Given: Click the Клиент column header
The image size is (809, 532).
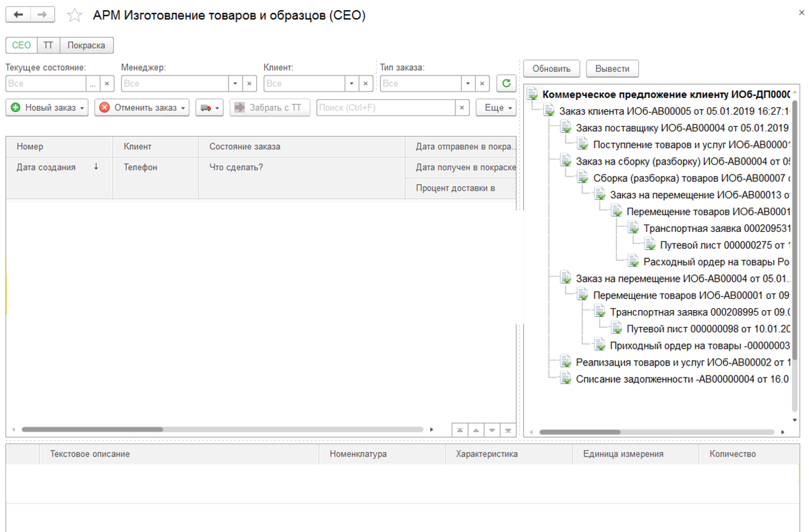Looking at the screenshot, I should click(156, 146).
